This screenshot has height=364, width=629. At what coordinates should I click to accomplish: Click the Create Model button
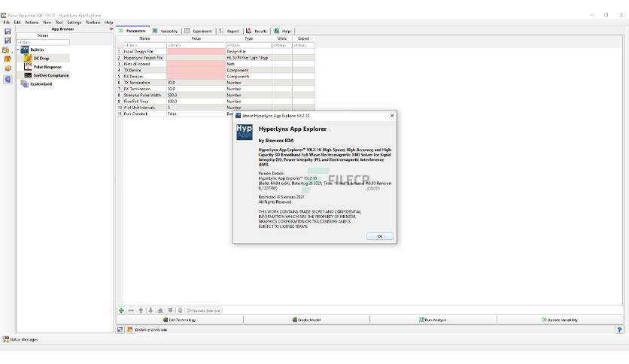click(x=306, y=320)
